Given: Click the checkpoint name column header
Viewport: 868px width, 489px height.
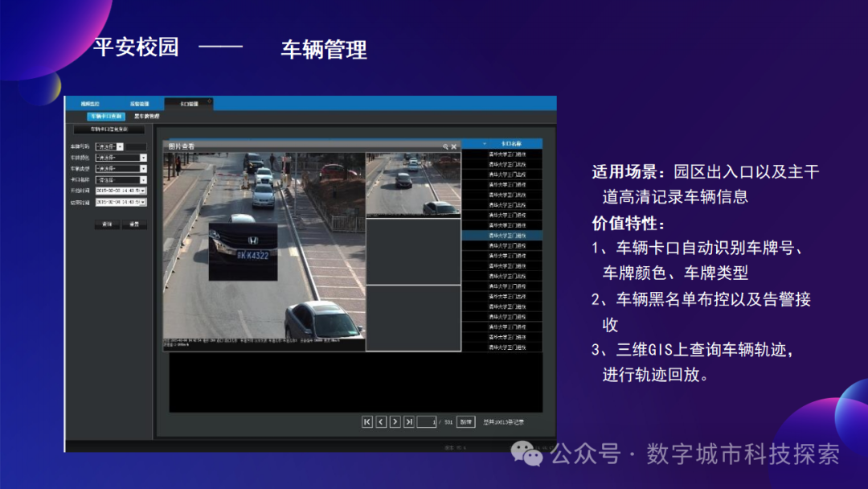Looking at the screenshot, I should tap(511, 143).
